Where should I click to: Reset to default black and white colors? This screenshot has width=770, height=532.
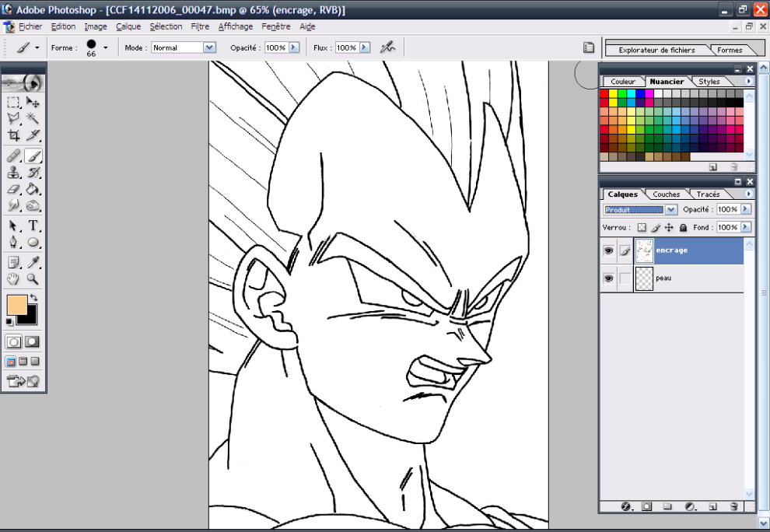coord(9,322)
